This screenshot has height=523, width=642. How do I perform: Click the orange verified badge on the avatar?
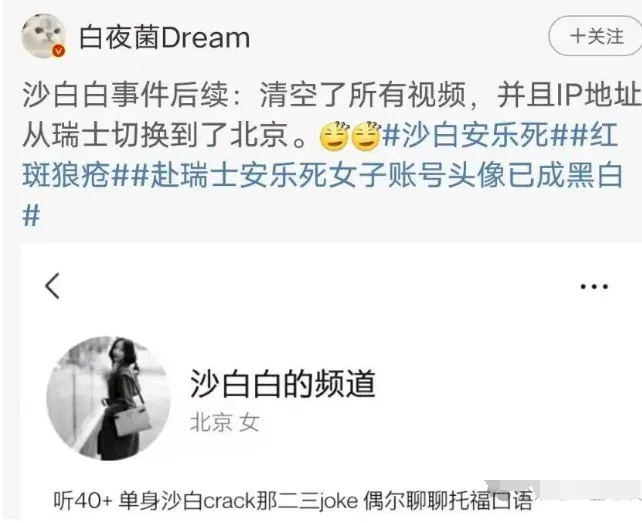pos(59,51)
